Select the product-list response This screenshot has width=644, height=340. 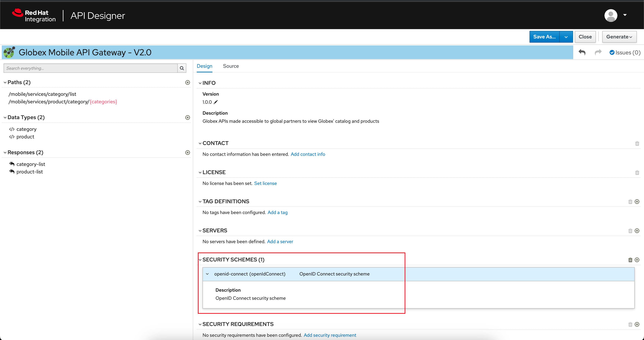pos(29,171)
